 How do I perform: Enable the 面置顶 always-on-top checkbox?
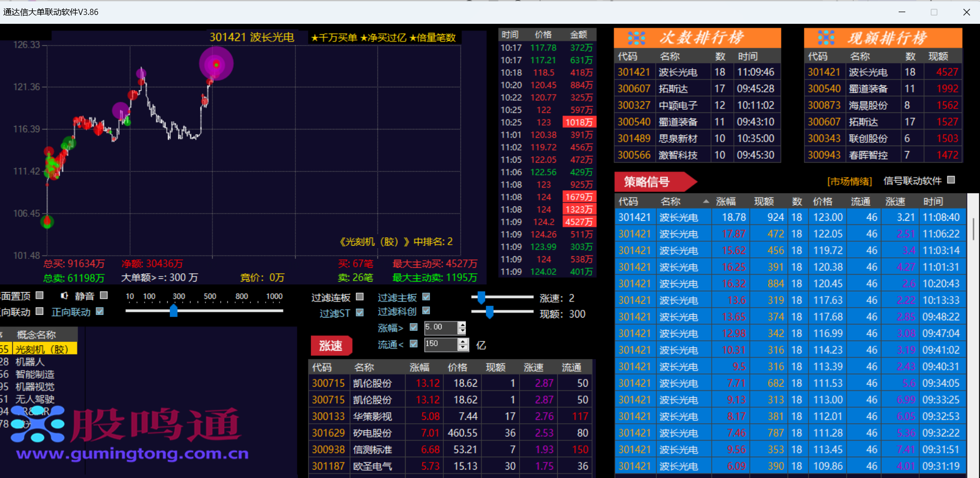click(x=39, y=295)
